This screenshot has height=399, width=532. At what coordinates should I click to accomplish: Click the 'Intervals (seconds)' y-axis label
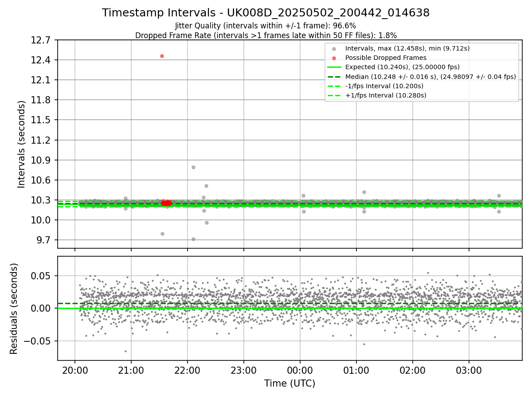pos(22,144)
